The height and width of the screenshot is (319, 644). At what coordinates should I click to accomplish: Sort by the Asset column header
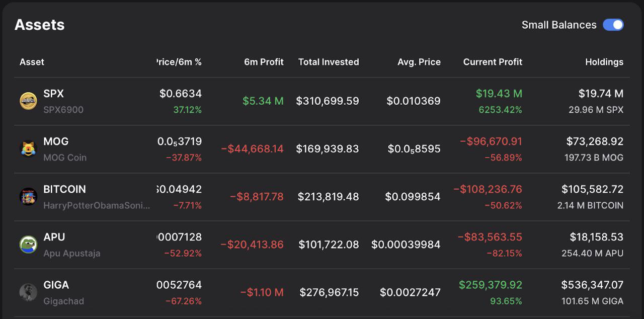32,62
